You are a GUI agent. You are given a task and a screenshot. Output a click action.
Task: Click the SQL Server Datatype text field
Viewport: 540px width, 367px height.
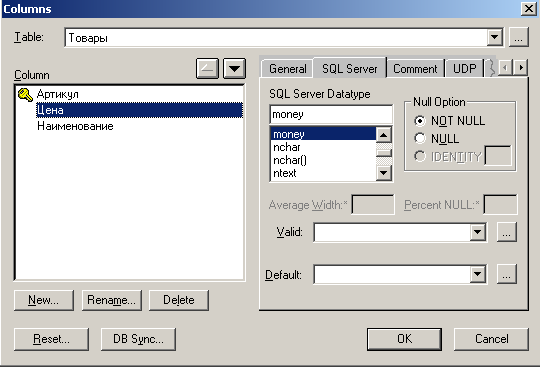click(x=331, y=115)
